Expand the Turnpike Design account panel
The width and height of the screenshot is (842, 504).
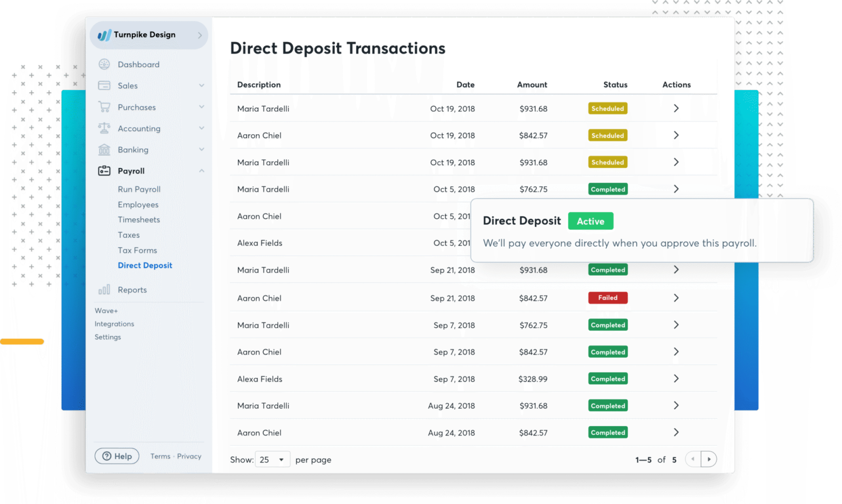[199, 35]
